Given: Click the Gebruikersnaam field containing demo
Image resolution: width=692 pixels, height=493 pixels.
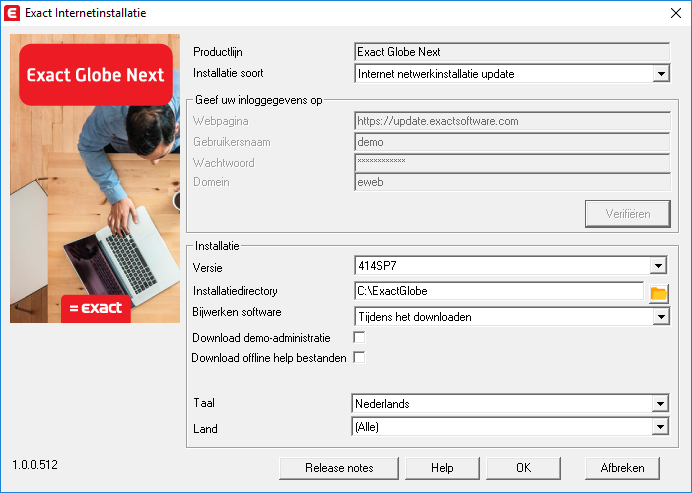Looking at the screenshot, I should click(x=512, y=142).
